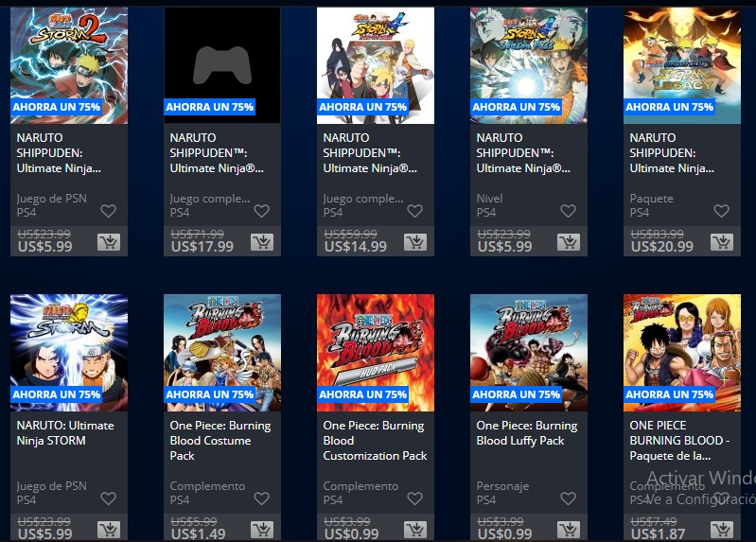Open One Piece: Burning Blood Costume Pack title
Image resolution: width=756 pixels, height=542 pixels.
pos(220,440)
